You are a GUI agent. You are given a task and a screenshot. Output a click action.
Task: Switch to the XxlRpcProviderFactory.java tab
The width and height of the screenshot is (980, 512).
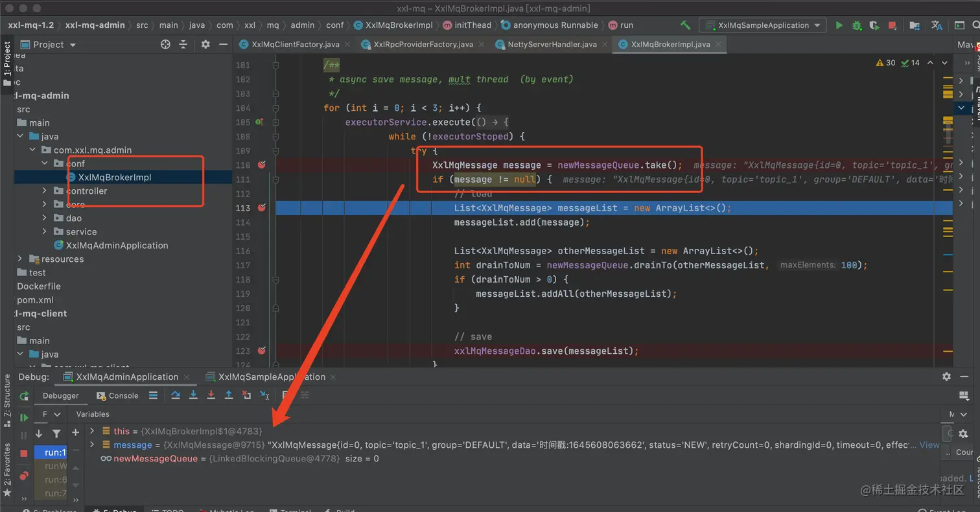[423, 44]
